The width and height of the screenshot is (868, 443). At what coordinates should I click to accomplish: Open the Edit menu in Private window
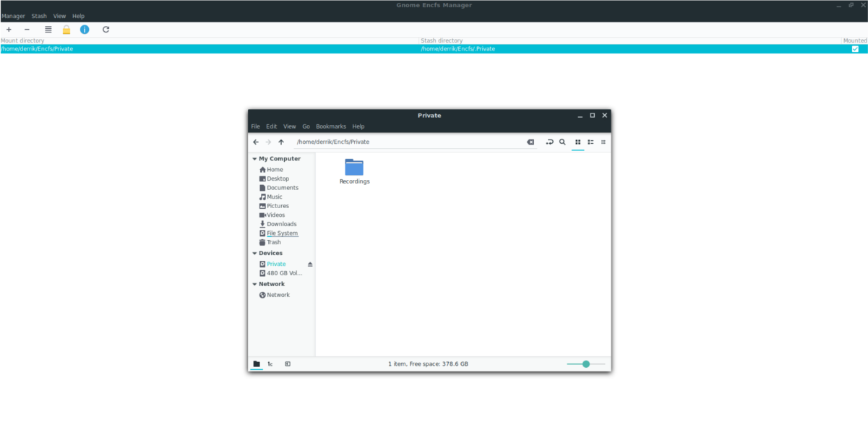coord(272,126)
